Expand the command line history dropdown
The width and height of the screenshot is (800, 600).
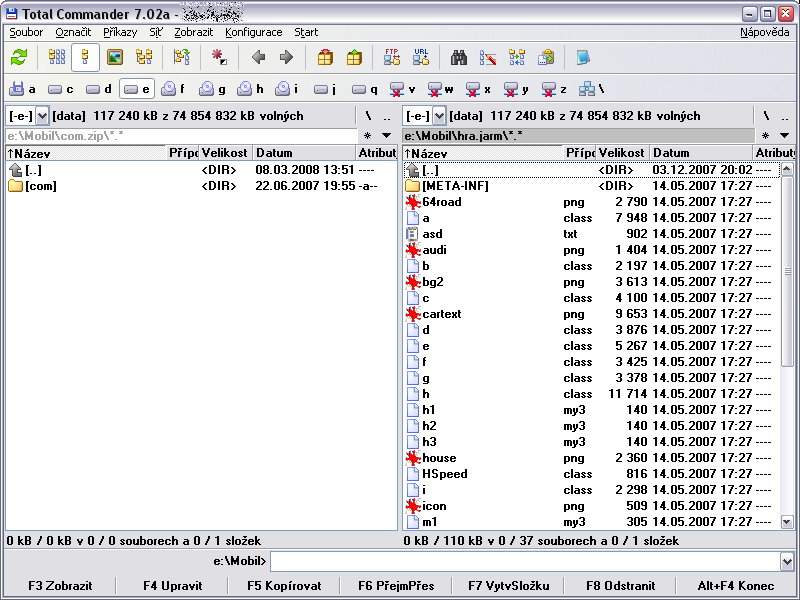click(x=786, y=562)
